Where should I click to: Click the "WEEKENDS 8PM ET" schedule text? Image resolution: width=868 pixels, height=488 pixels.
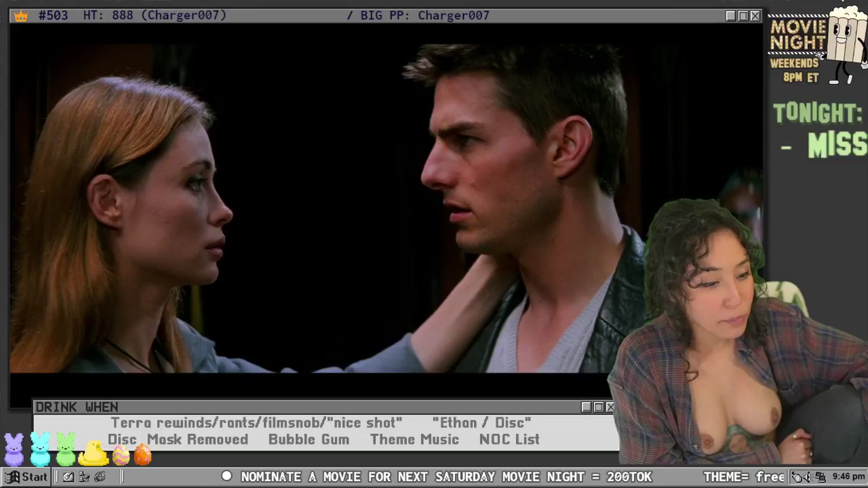(x=795, y=70)
